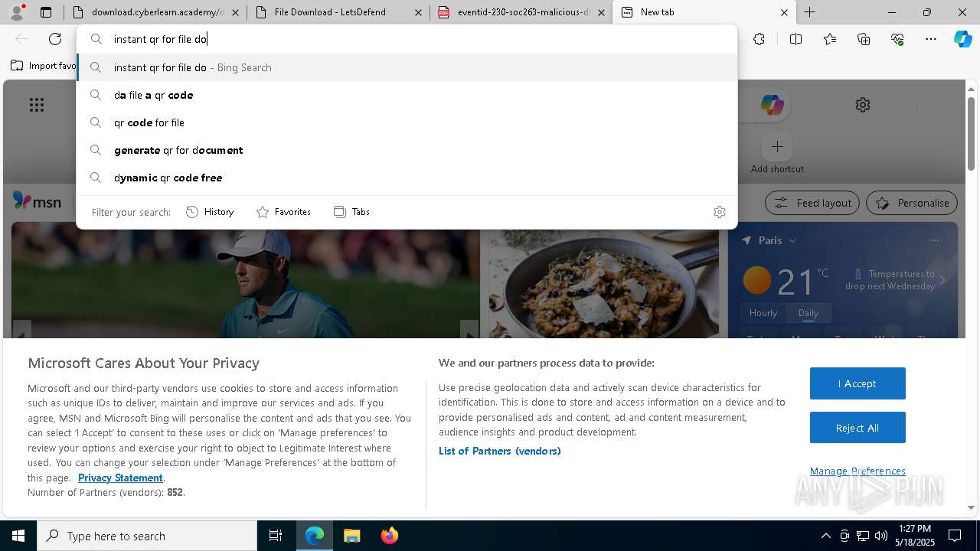Advance the weather alert with right arrow
The width and height of the screenshot is (980, 551).
click(x=942, y=280)
